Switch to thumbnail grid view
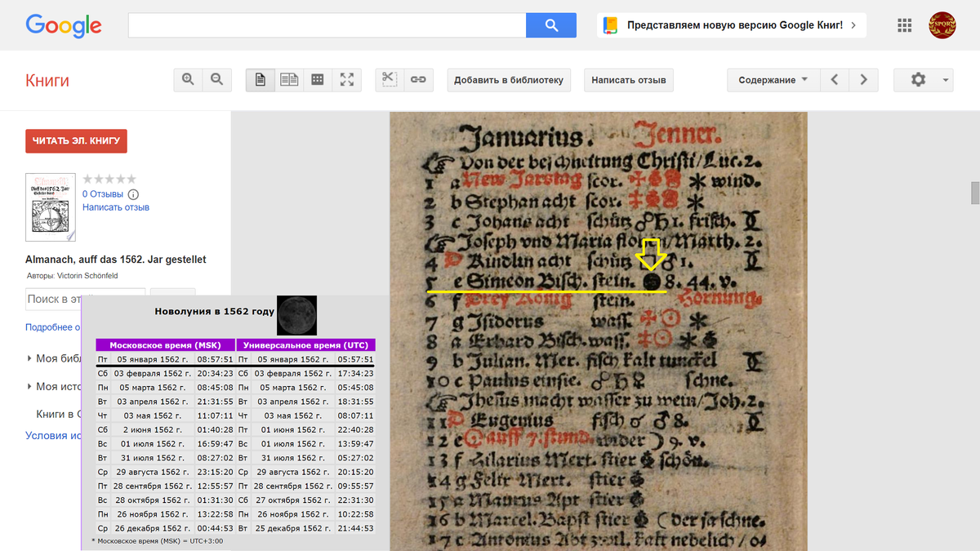 (x=318, y=79)
